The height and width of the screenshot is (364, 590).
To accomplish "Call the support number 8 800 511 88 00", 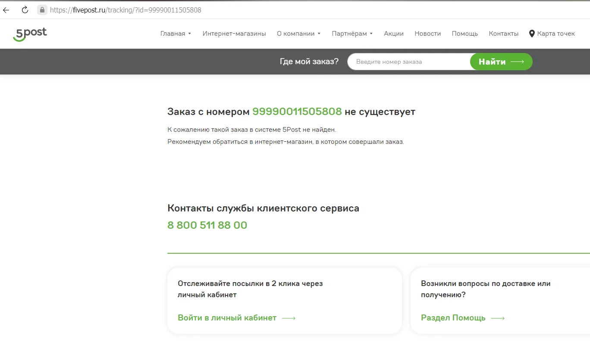I will coord(207,225).
